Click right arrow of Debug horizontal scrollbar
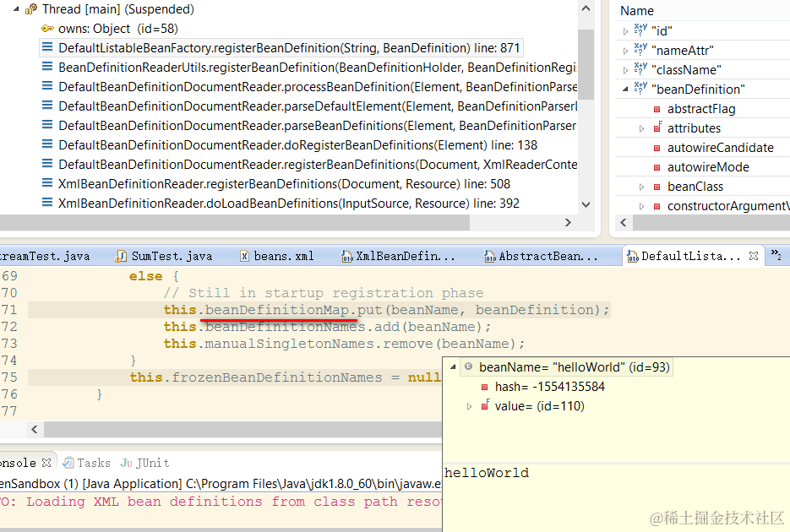 [568, 222]
